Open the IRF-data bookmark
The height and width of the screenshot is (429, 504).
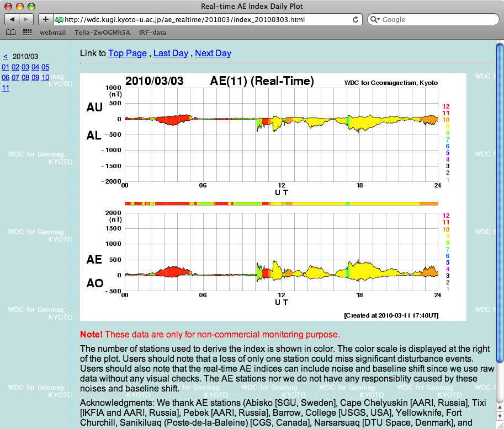152,33
